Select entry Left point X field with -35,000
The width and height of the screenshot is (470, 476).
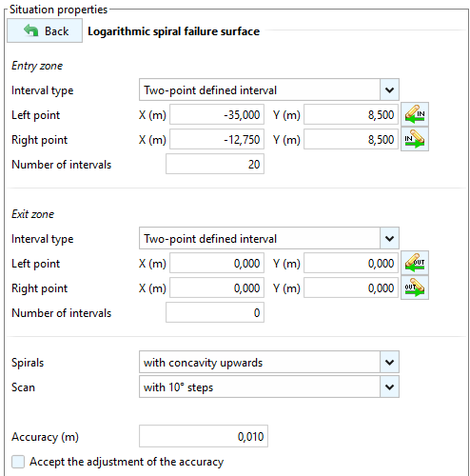coord(217,114)
